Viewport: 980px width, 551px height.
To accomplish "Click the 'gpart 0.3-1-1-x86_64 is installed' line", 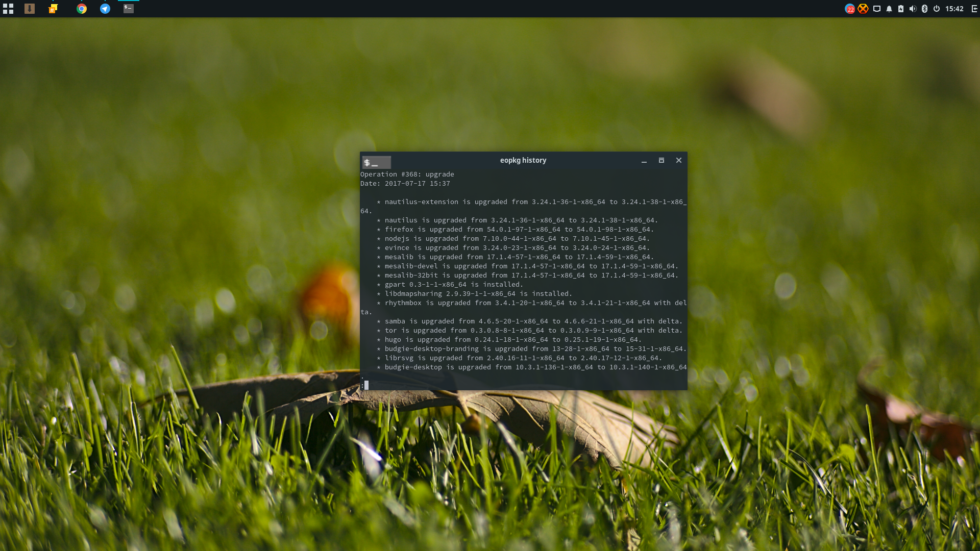I will point(450,285).
